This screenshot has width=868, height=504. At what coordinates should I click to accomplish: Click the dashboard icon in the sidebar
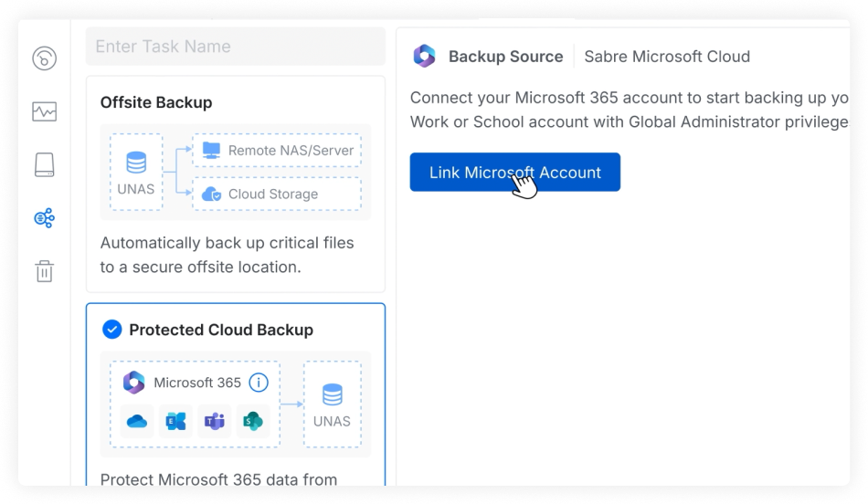click(x=44, y=59)
